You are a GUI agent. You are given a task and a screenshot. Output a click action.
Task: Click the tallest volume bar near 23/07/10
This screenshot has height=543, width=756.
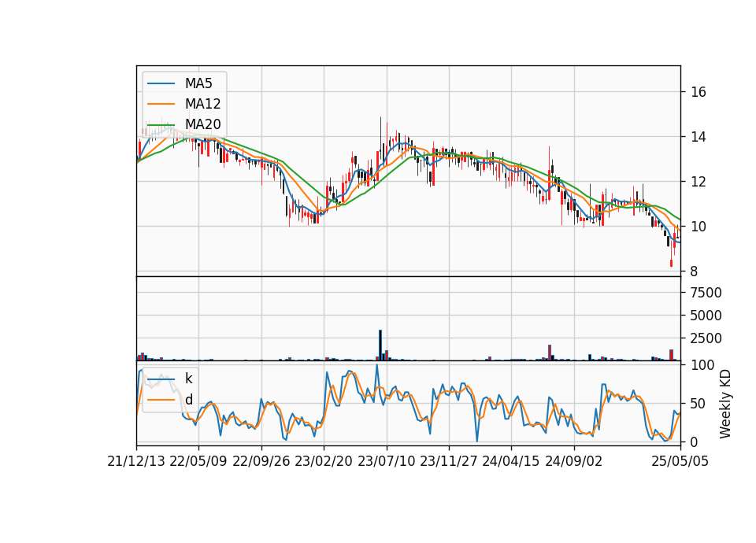click(380, 345)
